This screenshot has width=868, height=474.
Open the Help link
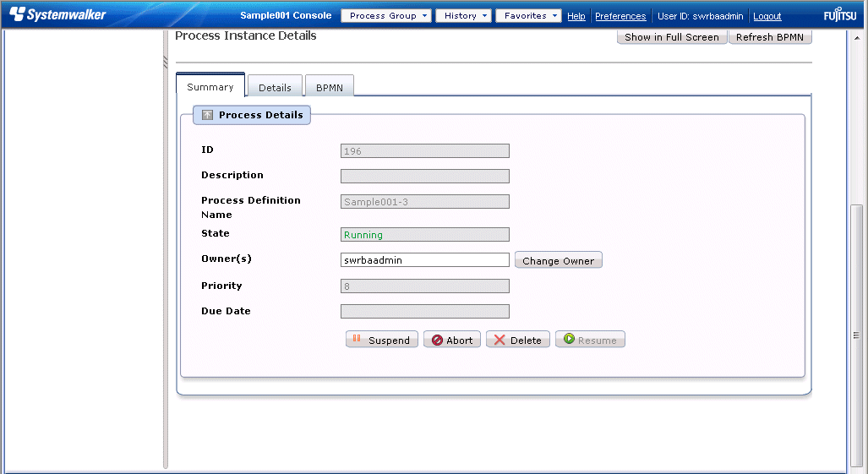(576, 16)
